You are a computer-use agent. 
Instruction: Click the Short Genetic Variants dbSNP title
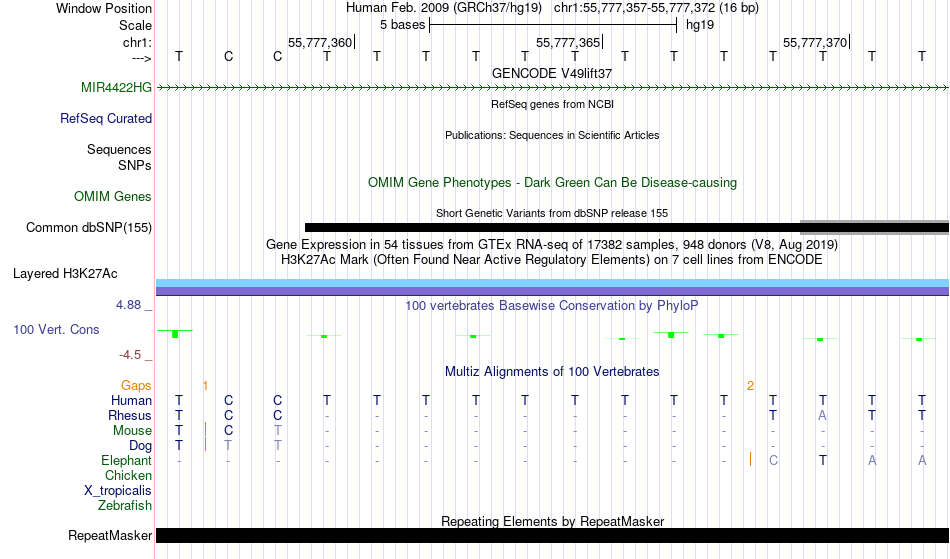[x=552, y=213]
